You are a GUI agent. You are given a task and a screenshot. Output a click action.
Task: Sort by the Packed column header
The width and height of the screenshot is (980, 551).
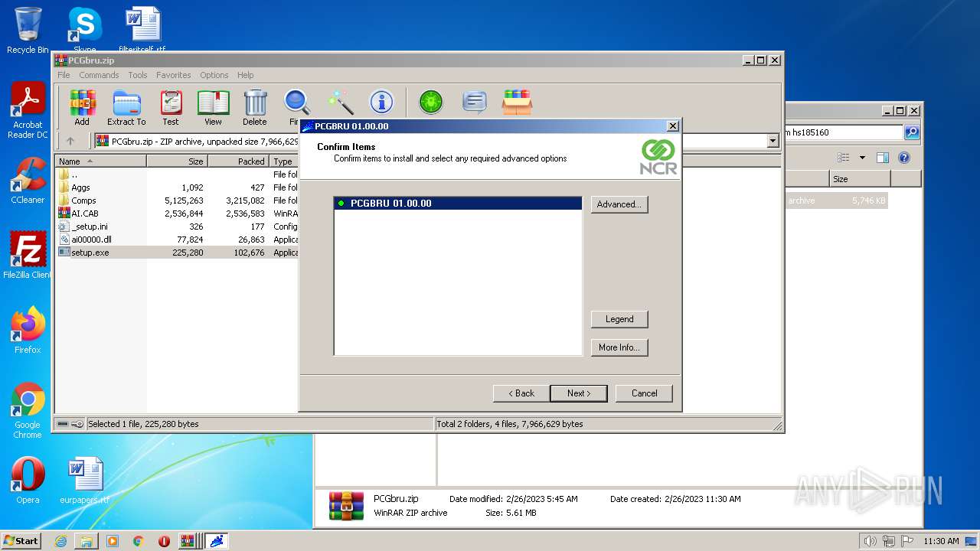(x=238, y=161)
